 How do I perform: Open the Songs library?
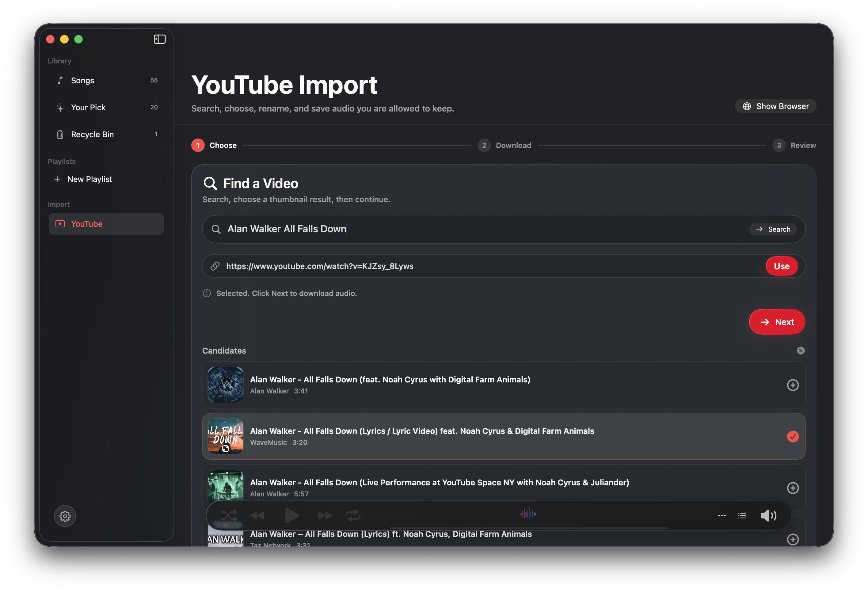tap(106, 80)
